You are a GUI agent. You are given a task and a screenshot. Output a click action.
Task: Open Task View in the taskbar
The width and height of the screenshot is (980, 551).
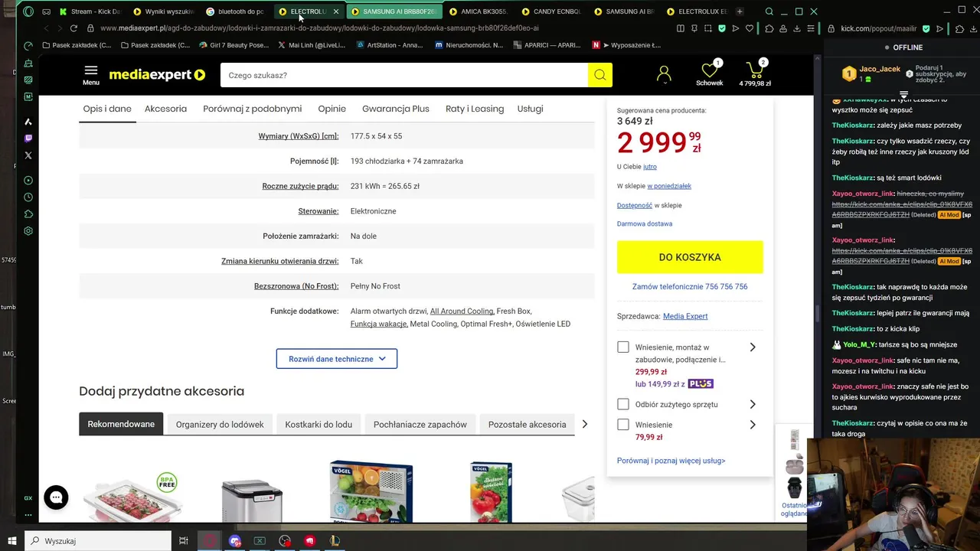coord(184,541)
